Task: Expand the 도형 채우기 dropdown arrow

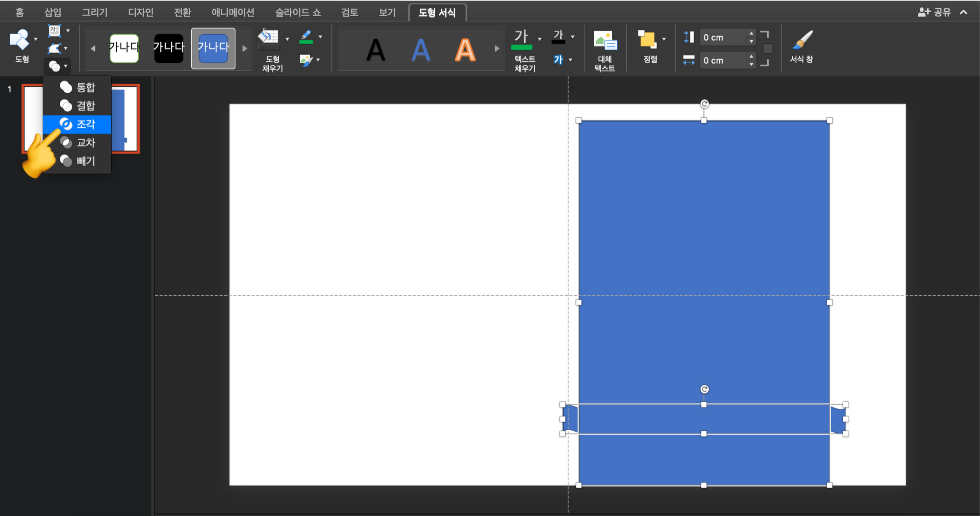Action: [x=287, y=39]
